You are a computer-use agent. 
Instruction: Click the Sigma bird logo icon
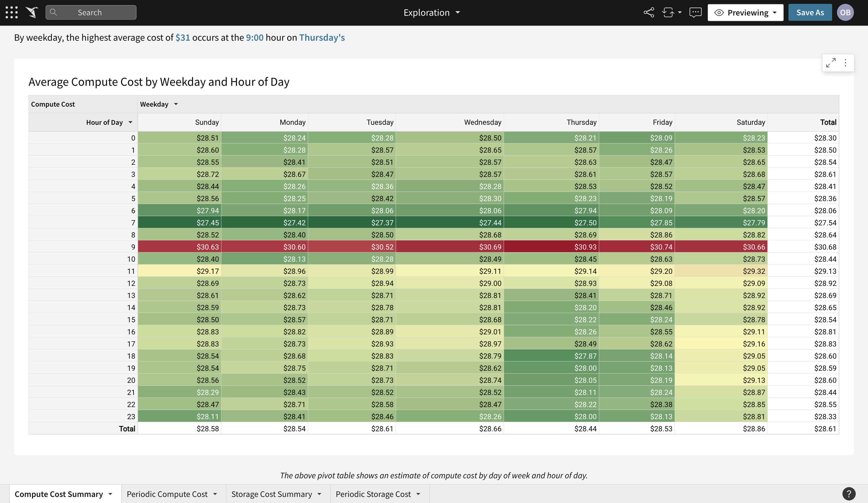pyautogui.click(x=32, y=12)
